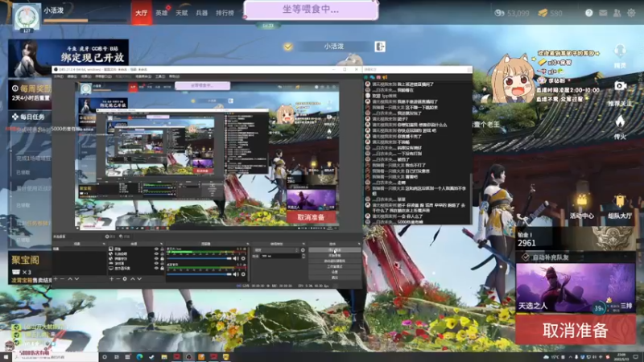Toggle visibility of 图像 source
Viewport: 644px width, 362px height.
pos(156,249)
